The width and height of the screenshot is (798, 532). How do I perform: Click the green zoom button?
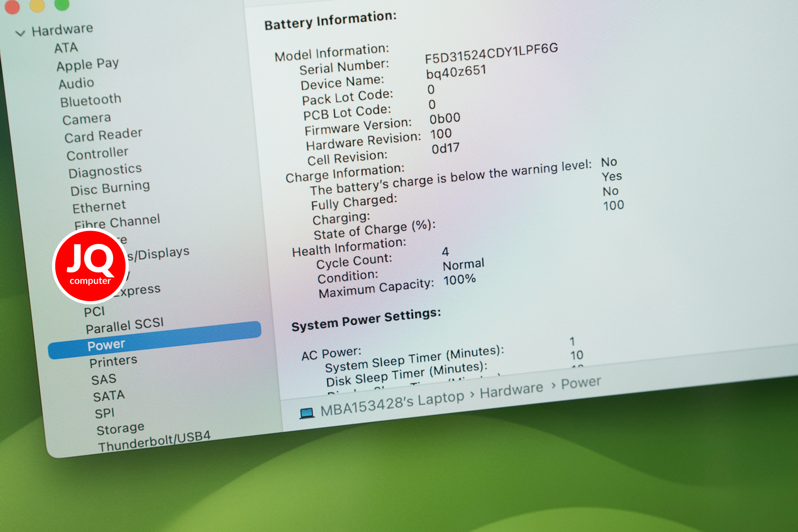pyautogui.click(x=62, y=4)
